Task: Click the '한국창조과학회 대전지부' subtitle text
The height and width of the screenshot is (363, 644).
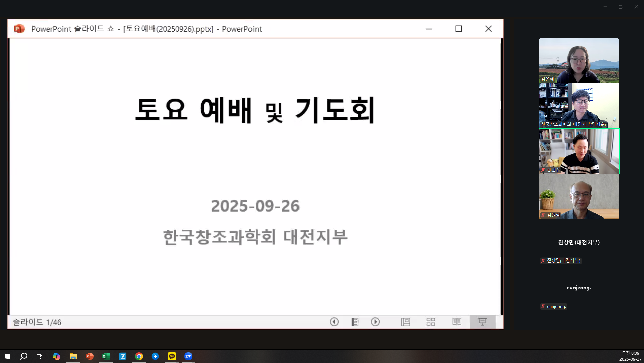Action: click(x=255, y=237)
